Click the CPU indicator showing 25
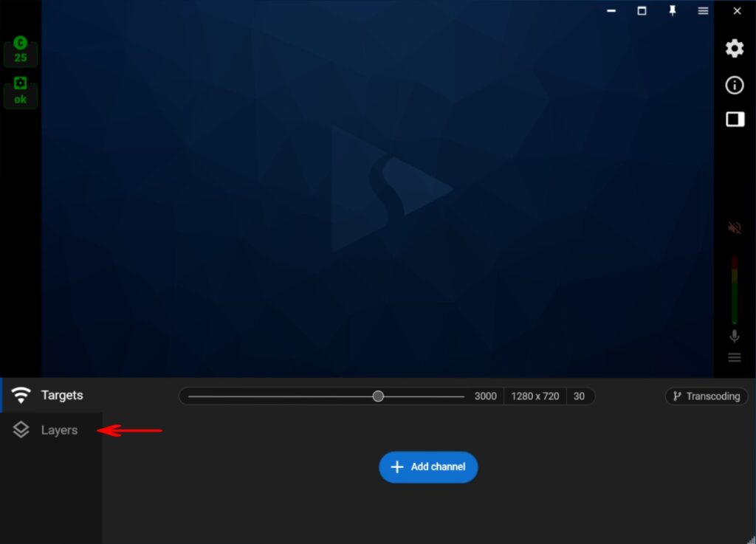This screenshot has height=544, width=756. point(21,51)
